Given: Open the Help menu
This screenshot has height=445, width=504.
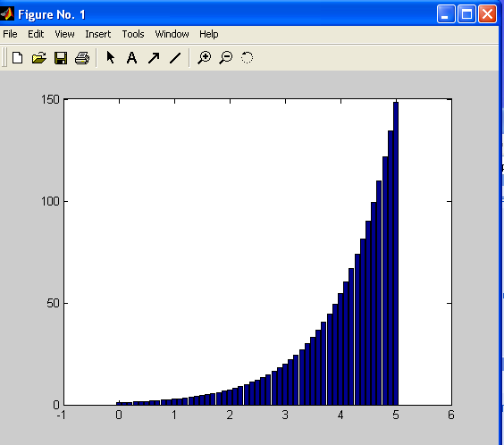Looking at the screenshot, I should (208, 34).
